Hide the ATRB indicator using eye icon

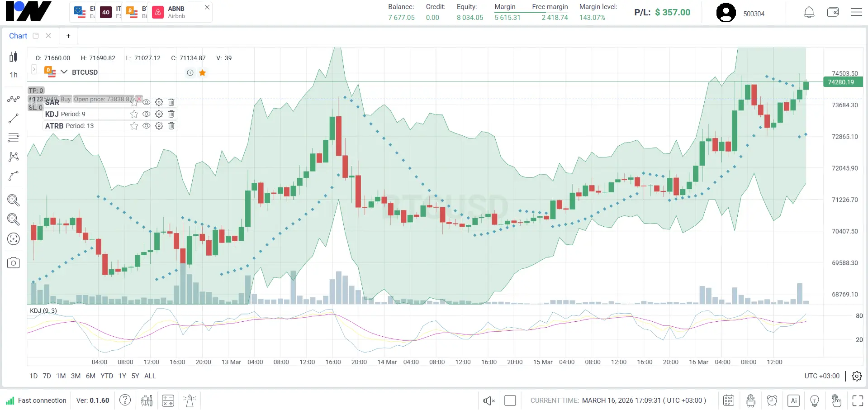[146, 126]
